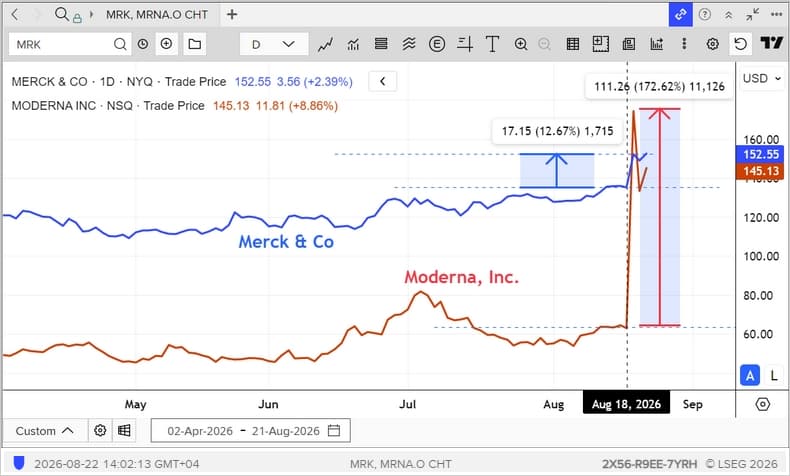The width and height of the screenshot is (790, 476).
Task: Open the date range calendar picker
Action: pyautogui.click(x=334, y=431)
